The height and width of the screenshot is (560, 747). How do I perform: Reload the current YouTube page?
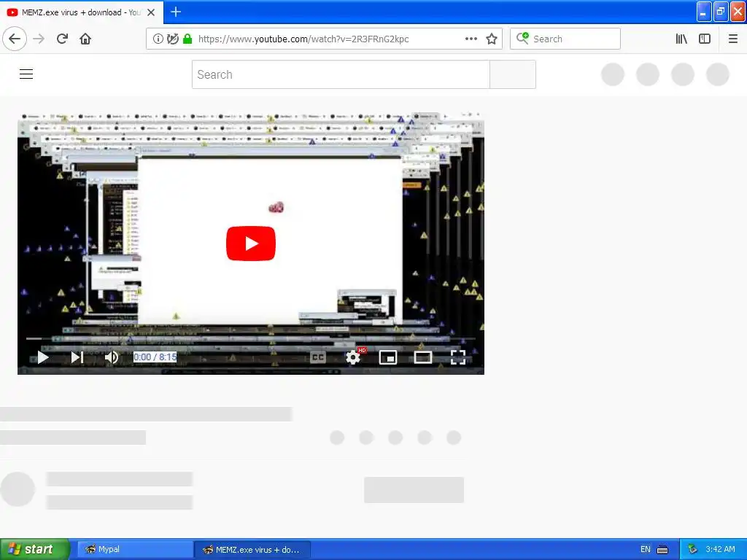(63, 39)
